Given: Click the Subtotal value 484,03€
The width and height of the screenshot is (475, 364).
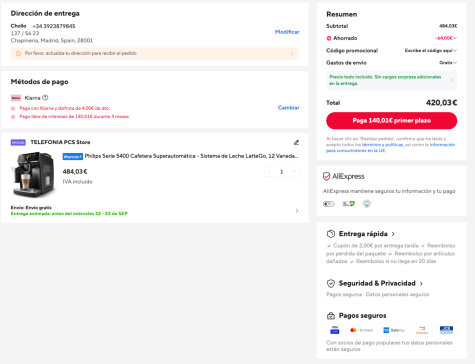Looking at the screenshot, I should (448, 26).
